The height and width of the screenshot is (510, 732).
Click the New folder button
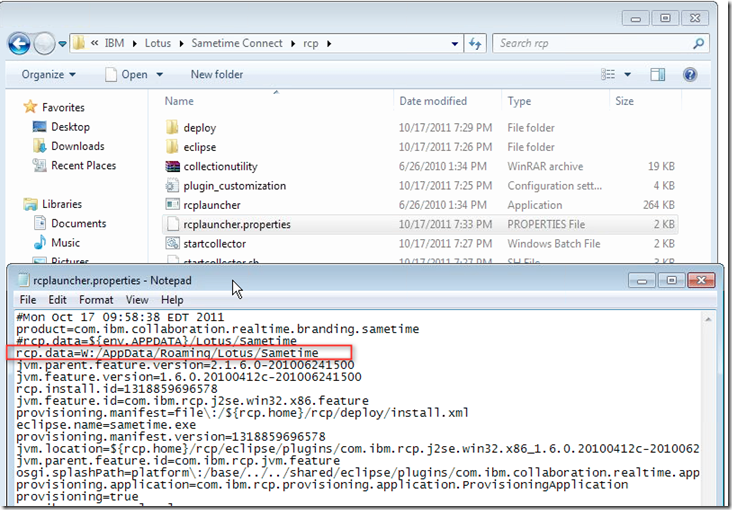216,75
